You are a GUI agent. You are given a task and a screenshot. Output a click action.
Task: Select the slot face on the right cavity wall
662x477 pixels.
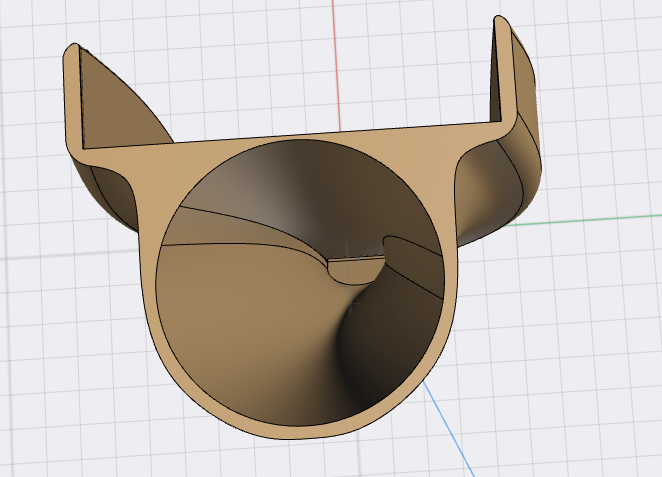(416, 264)
